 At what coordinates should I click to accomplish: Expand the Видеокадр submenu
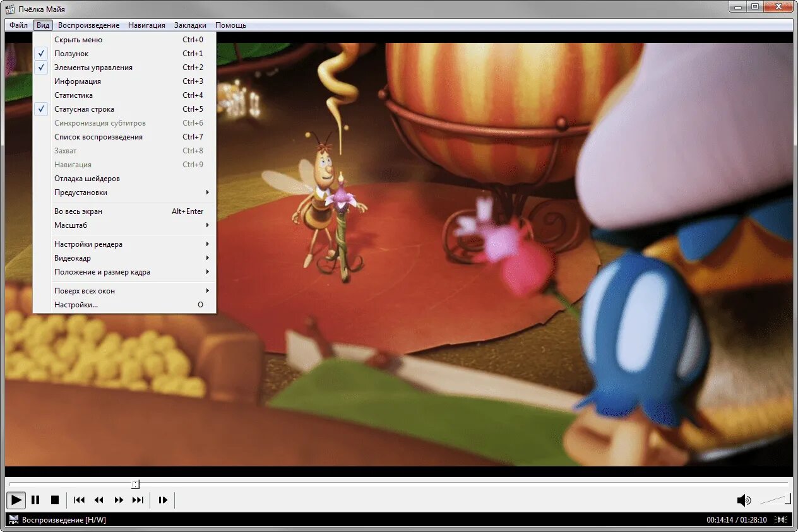[x=124, y=258]
